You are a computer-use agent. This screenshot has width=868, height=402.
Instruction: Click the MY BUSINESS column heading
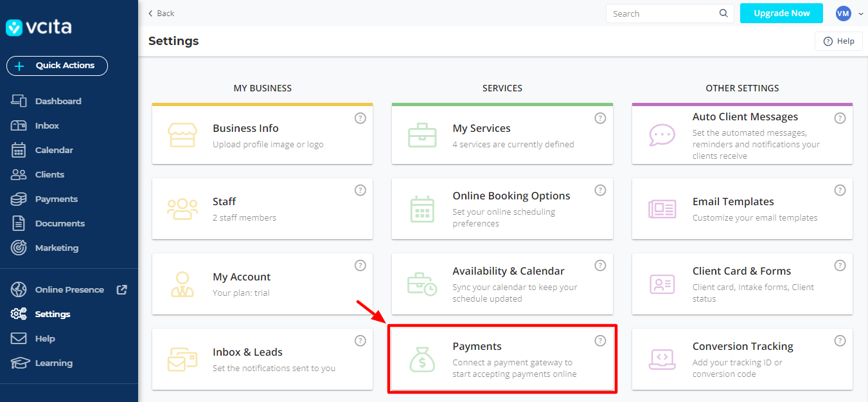[262, 88]
